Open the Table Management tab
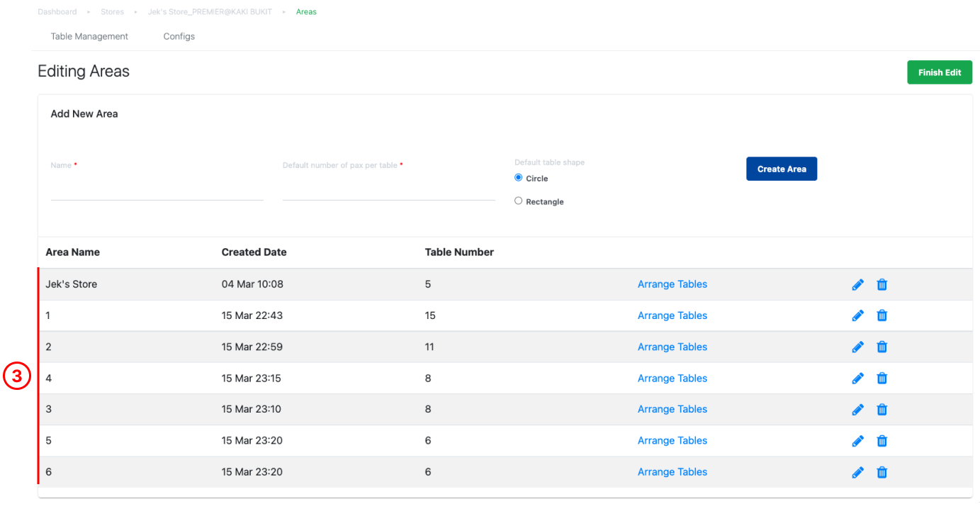The height and width of the screenshot is (509, 980). tap(89, 36)
